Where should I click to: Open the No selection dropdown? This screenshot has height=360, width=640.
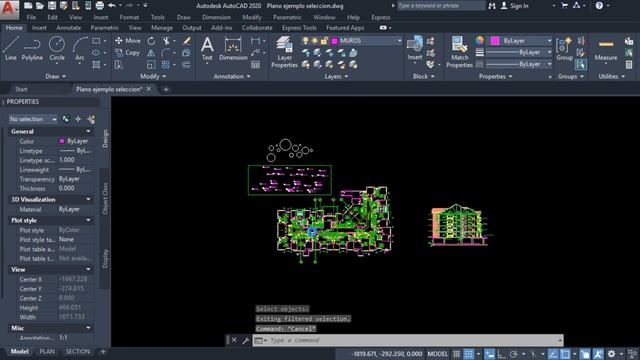pyautogui.click(x=33, y=119)
